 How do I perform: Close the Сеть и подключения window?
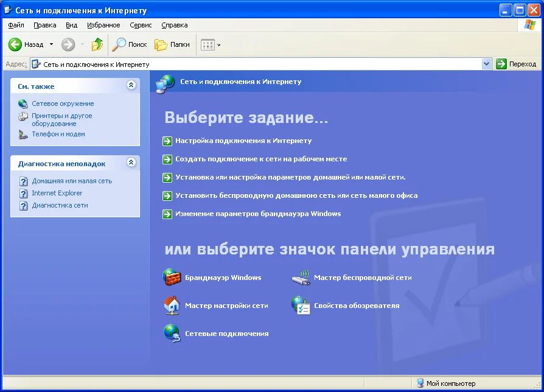[x=534, y=10]
